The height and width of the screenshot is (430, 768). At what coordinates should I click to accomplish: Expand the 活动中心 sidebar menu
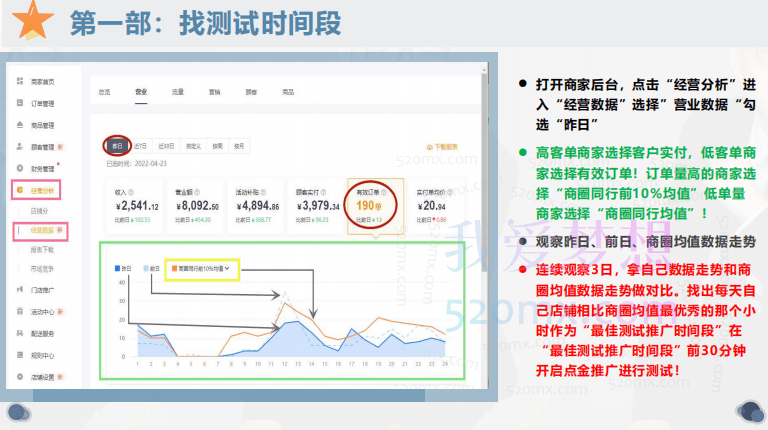(36, 311)
